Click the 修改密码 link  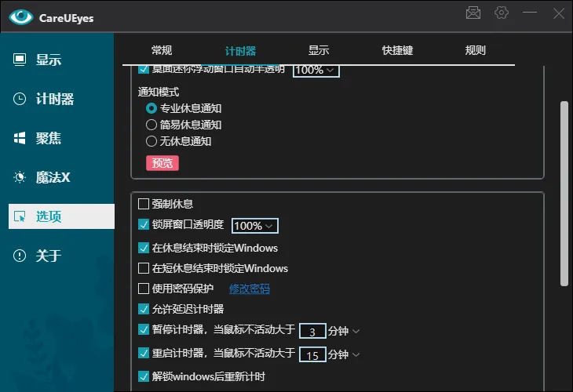249,289
